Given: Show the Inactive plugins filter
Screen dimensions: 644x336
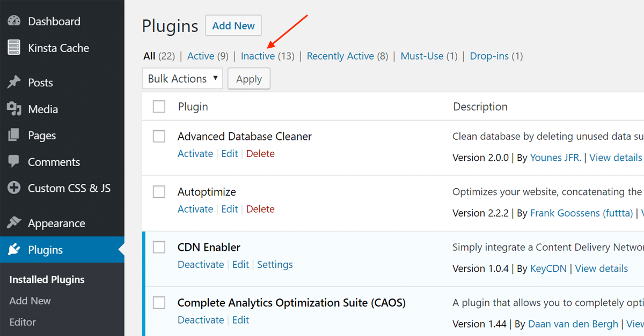Looking at the screenshot, I should (x=258, y=56).
